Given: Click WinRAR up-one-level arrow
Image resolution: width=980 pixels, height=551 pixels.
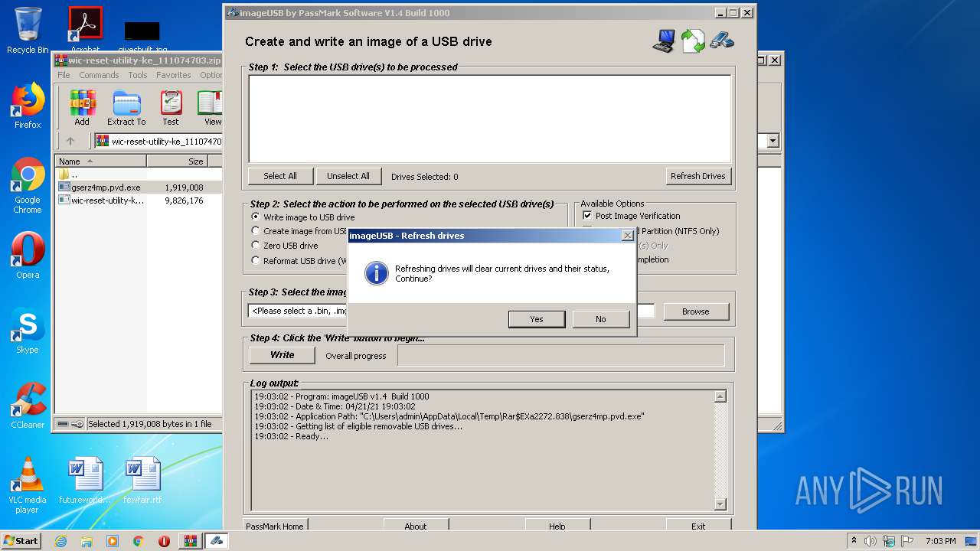Looking at the screenshot, I should pyautogui.click(x=70, y=141).
